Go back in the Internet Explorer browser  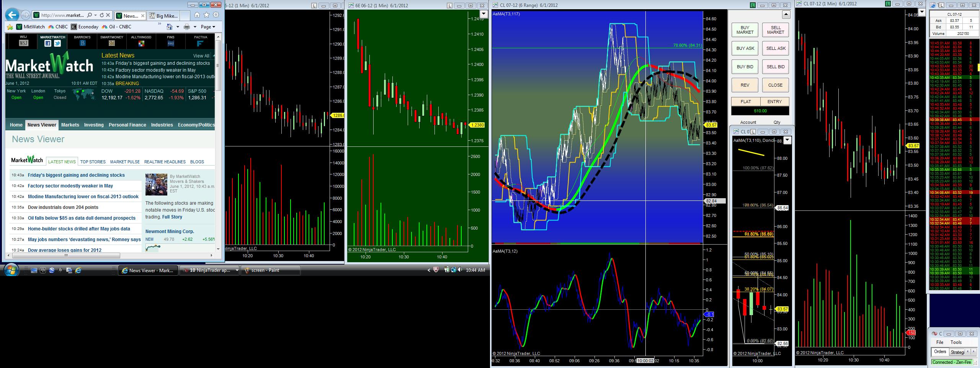click(x=12, y=15)
